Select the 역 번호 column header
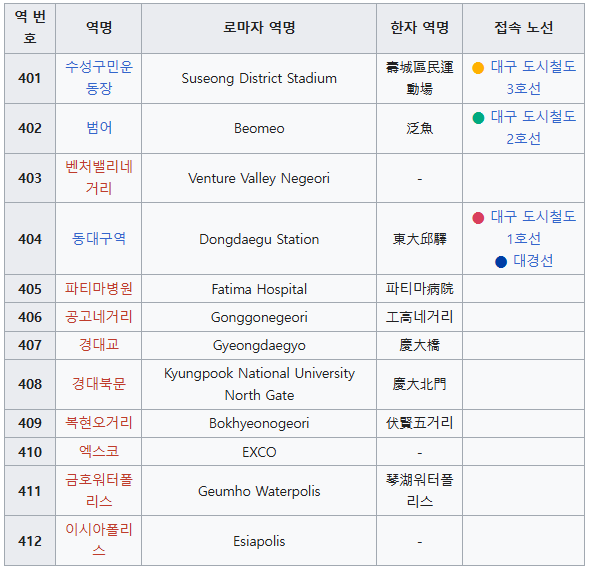This screenshot has height=570, width=589. (x=30, y=28)
